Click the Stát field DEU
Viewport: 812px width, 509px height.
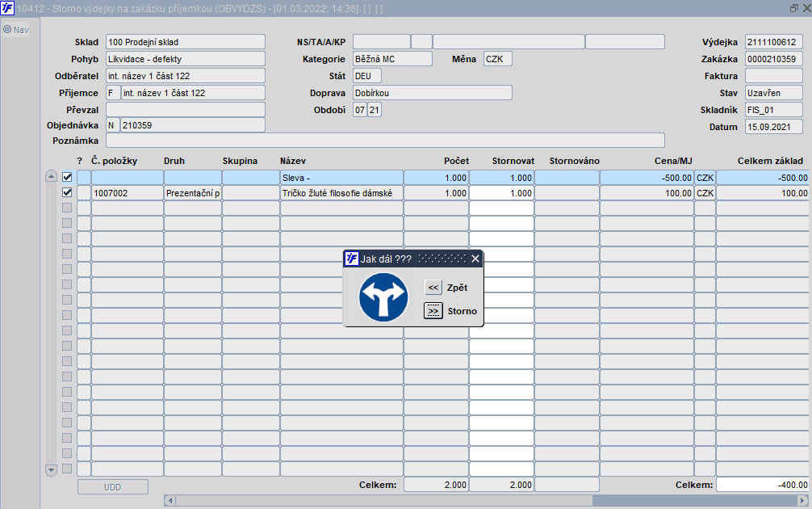[367, 76]
